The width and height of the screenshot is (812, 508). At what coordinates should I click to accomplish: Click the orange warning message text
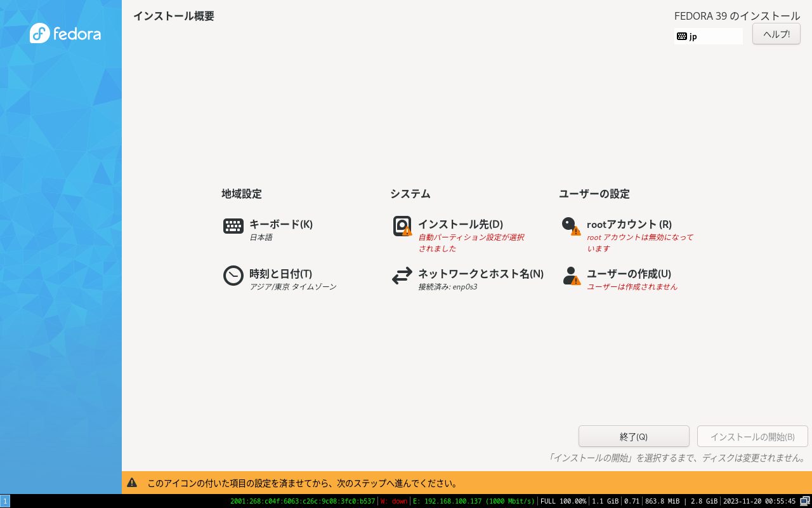coord(303,483)
